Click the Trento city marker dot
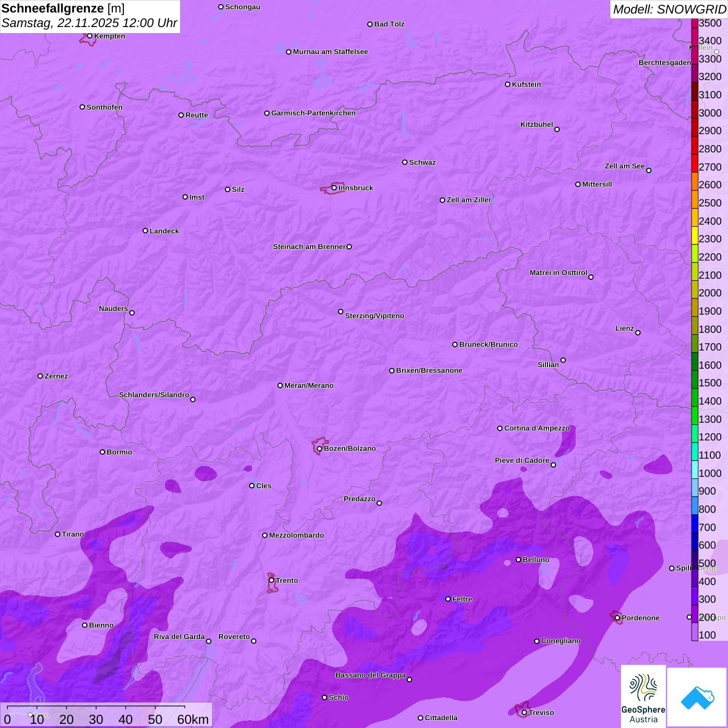728x728 pixels. point(271,580)
